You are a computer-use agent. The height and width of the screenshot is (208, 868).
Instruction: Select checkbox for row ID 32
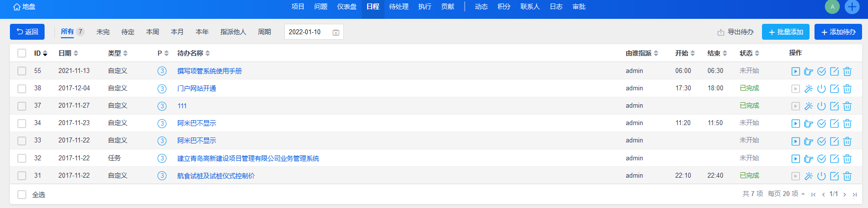22,158
